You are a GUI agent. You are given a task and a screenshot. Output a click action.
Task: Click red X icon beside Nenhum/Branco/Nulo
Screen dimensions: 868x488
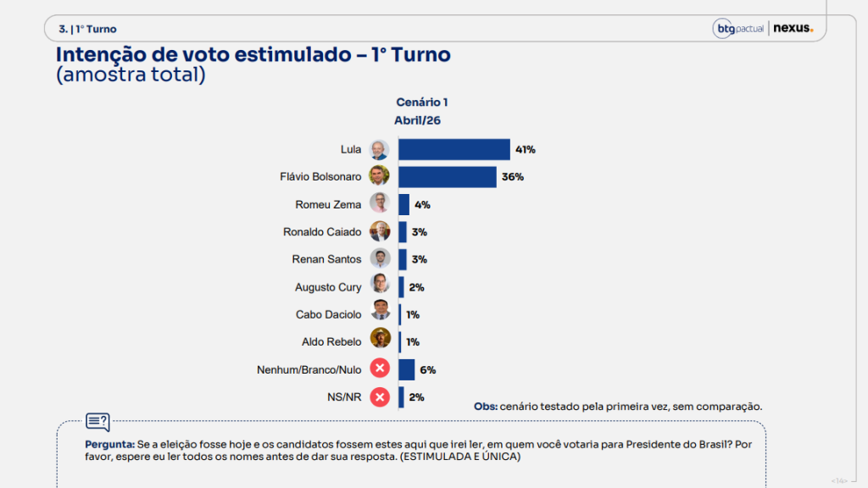380,369
